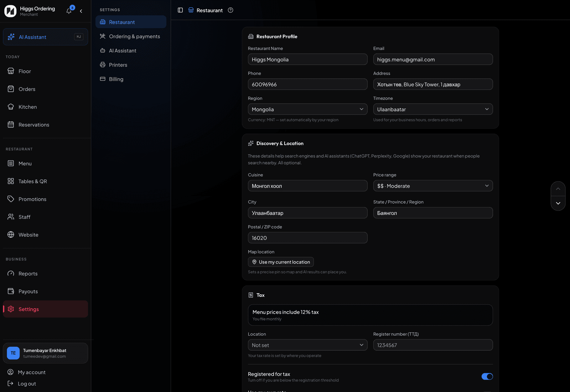
Task: Click the Discovery & Location sparkle icon
Action: point(251,144)
